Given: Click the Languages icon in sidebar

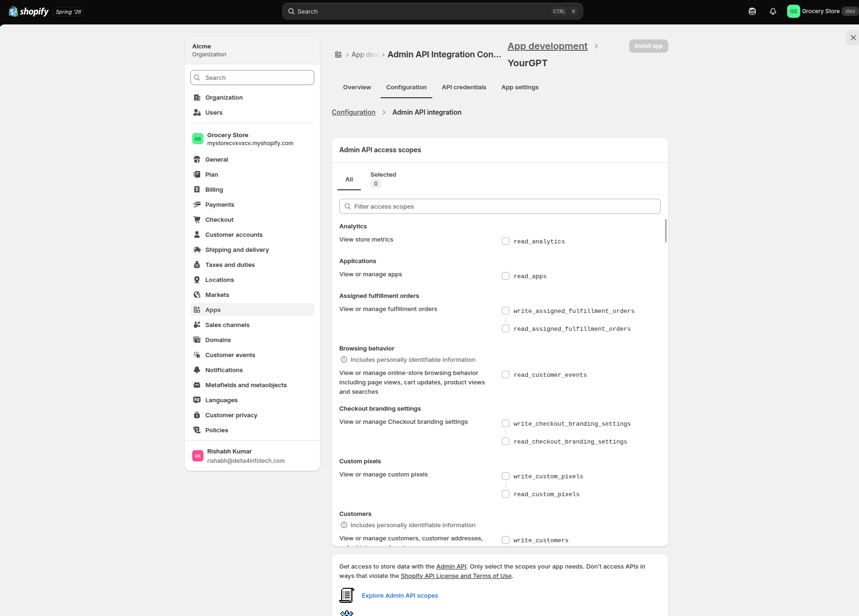Looking at the screenshot, I should [x=197, y=400].
